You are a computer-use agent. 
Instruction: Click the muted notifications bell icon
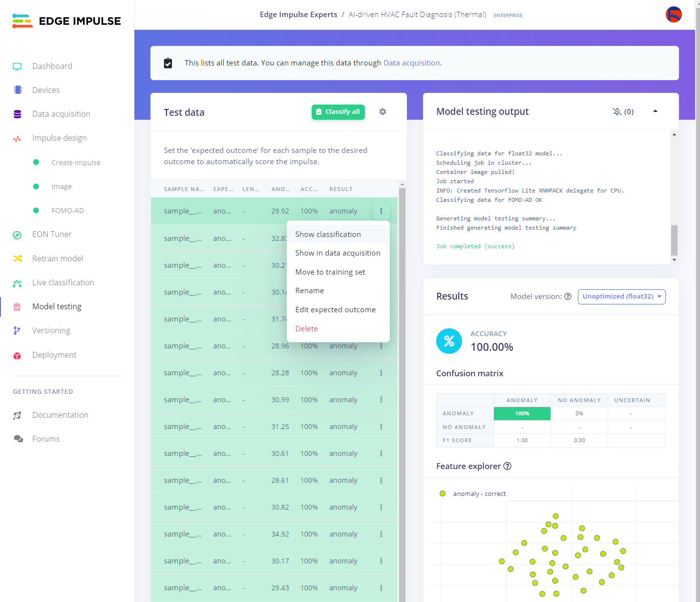tap(617, 112)
